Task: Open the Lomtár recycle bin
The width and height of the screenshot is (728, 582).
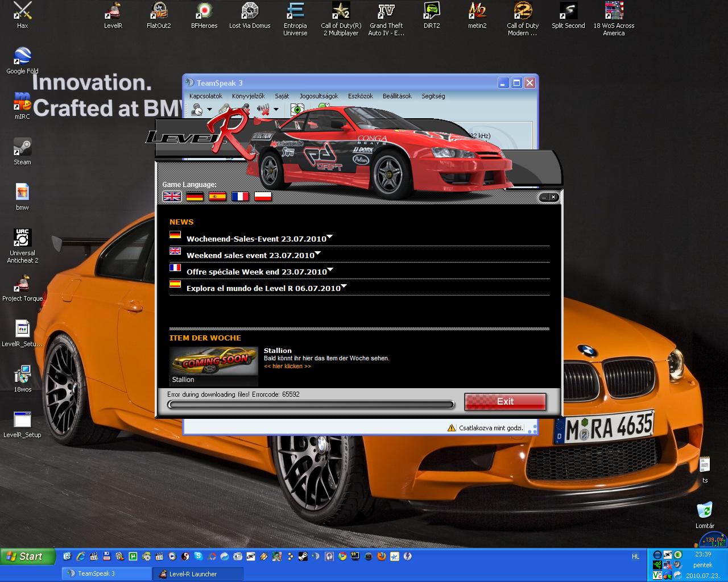Action: coord(705,516)
